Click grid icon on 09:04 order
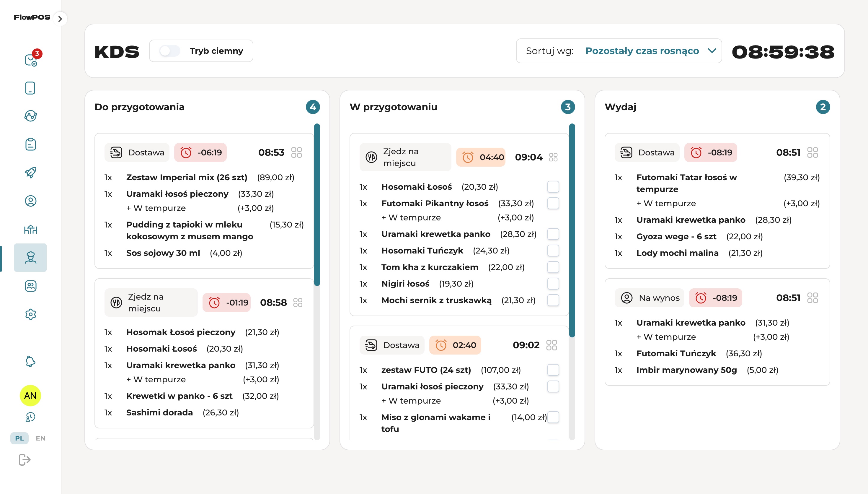This screenshot has width=868, height=494. (553, 157)
